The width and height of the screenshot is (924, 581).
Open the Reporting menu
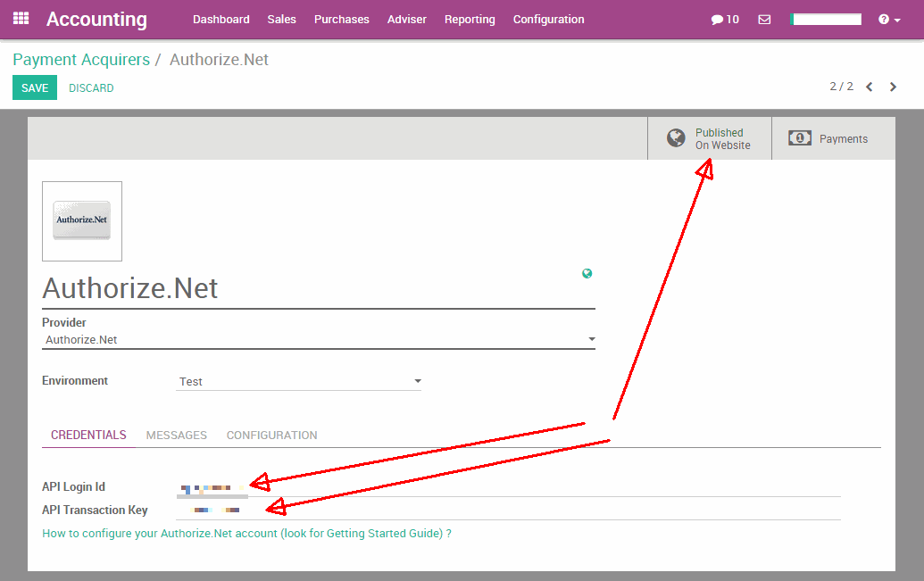pos(470,20)
